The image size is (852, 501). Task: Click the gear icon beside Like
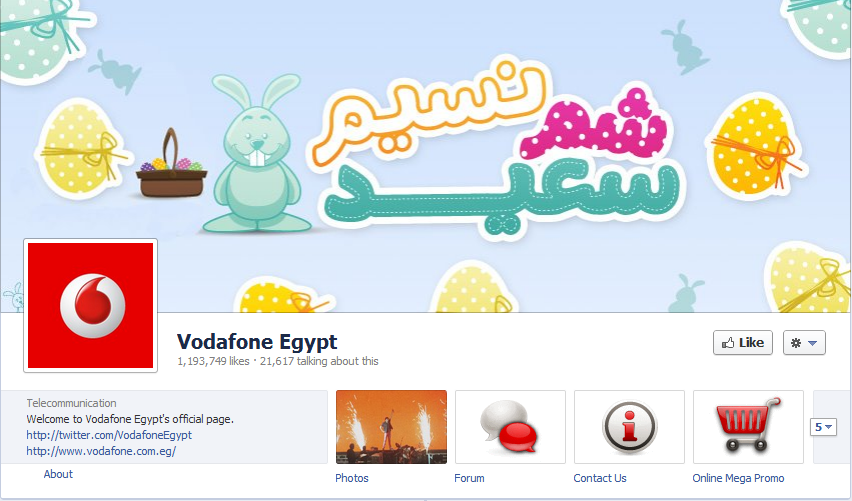(796, 343)
